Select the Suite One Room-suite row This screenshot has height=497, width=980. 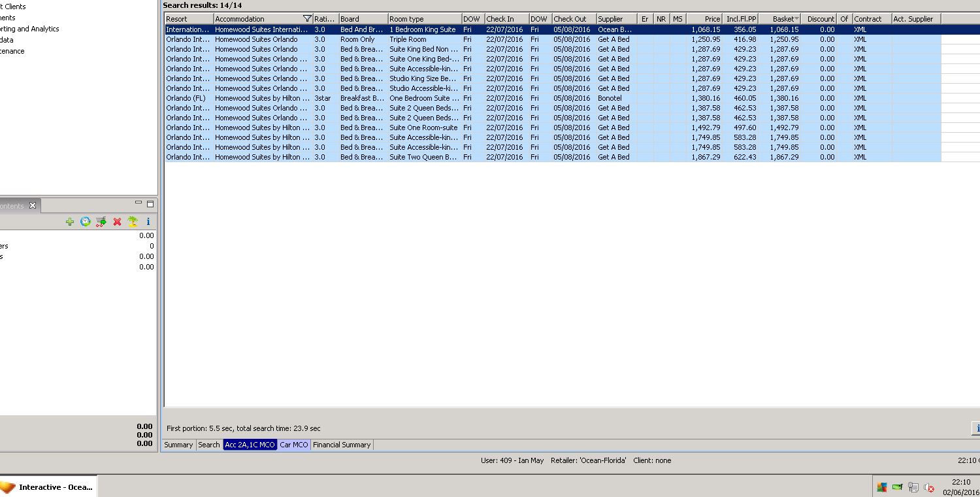553,128
